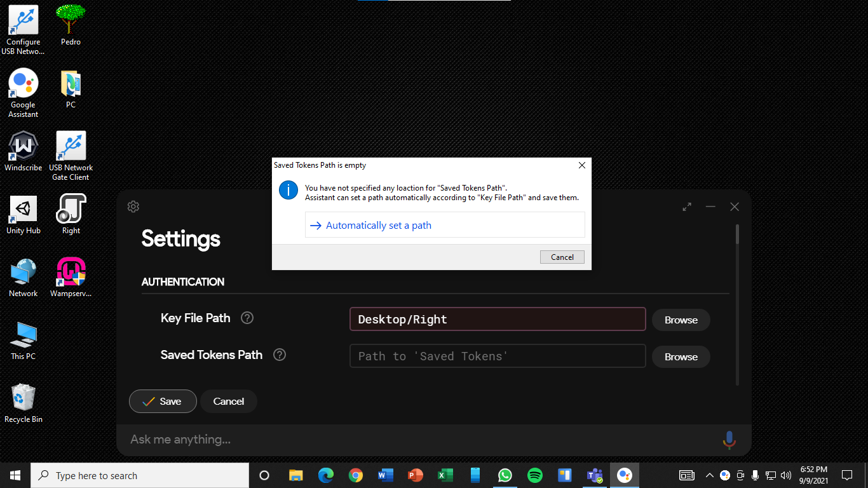The image size is (868, 488).
Task: Click the help icon beside Key File Path
Action: (247, 318)
